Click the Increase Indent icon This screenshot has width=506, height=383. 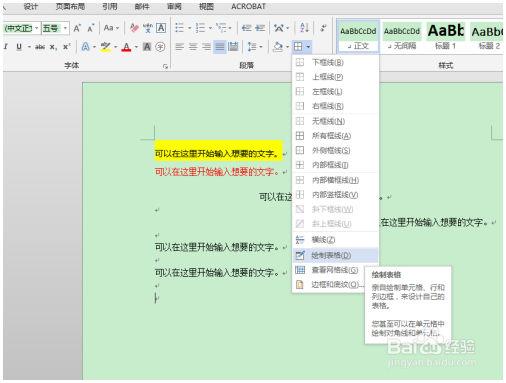[260, 28]
